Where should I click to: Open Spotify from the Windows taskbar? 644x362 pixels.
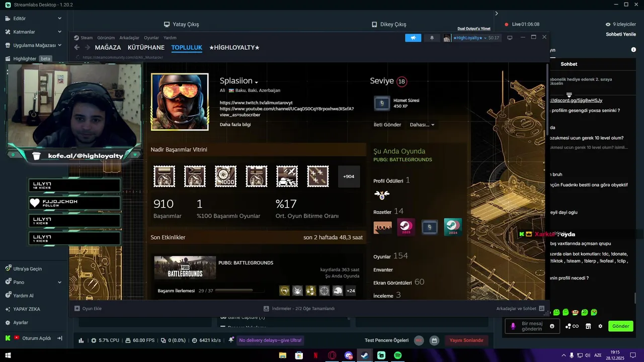[397, 355]
